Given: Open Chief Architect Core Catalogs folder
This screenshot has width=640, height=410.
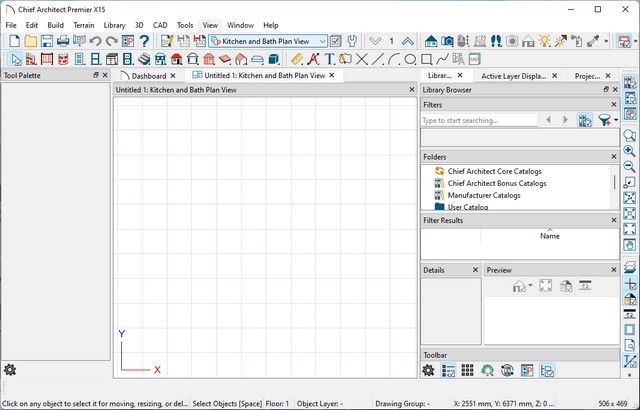Looking at the screenshot, I should 496,171.
